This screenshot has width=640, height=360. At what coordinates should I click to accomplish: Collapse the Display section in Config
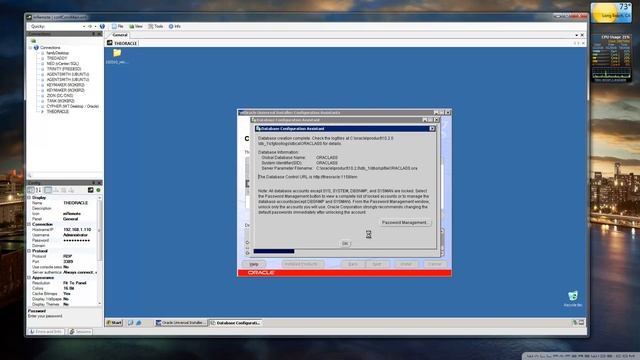coord(29,198)
